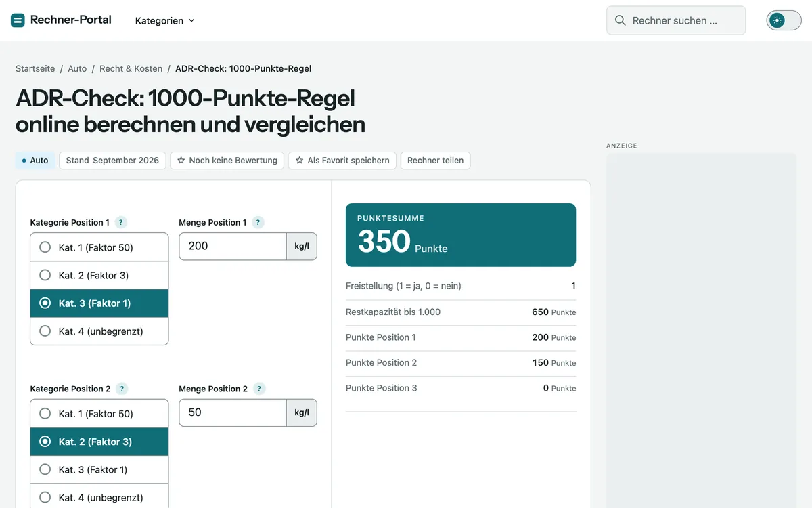812x508 pixels.
Task: Click Stand September 2026 badge
Action: click(112, 161)
